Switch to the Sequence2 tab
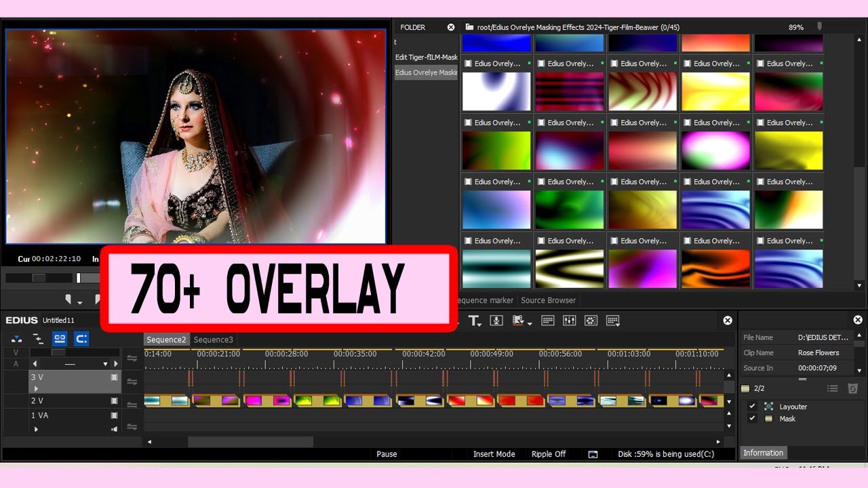 pyautogui.click(x=166, y=340)
